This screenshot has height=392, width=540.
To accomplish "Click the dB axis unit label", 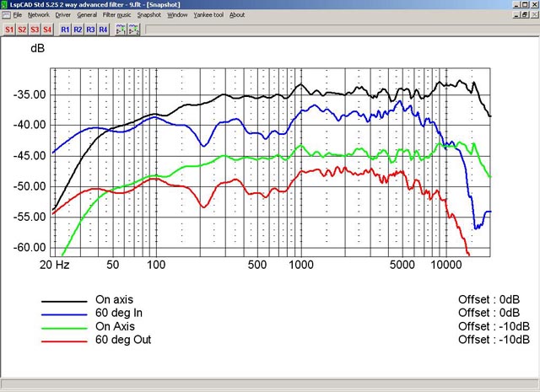I will point(37,49).
